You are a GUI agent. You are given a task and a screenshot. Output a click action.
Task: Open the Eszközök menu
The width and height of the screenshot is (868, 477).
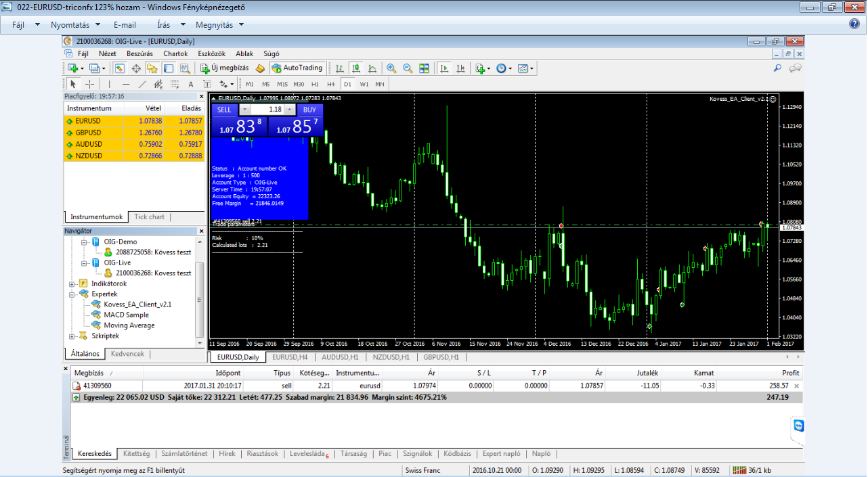(211, 53)
